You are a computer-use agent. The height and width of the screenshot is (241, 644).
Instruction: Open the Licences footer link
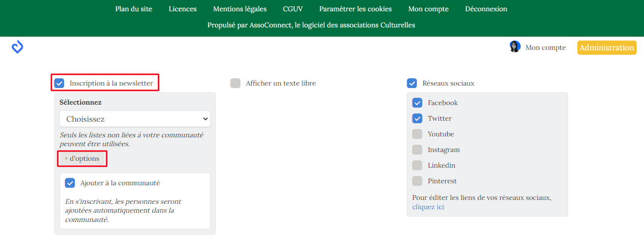[x=183, y=9]
